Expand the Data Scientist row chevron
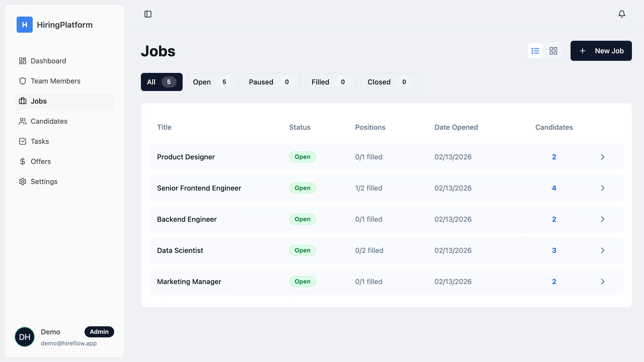Screen dimensions: 644x362 [602, 250]
